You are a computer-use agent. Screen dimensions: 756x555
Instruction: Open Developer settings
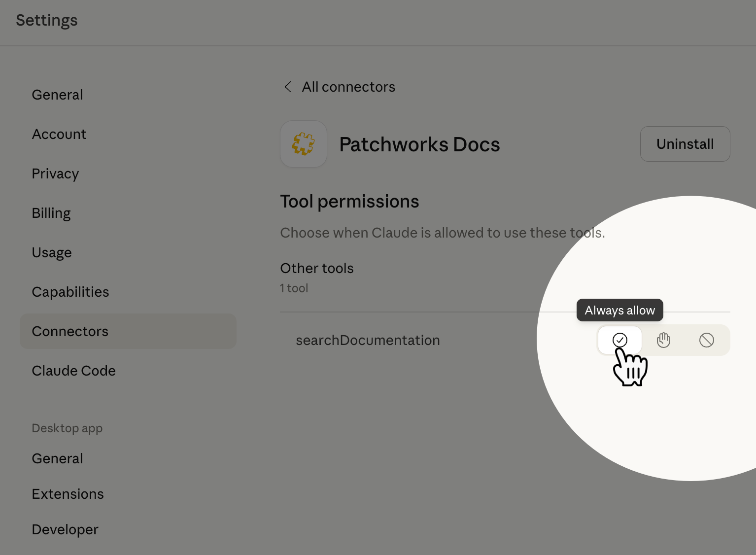(x=65, y=529)
